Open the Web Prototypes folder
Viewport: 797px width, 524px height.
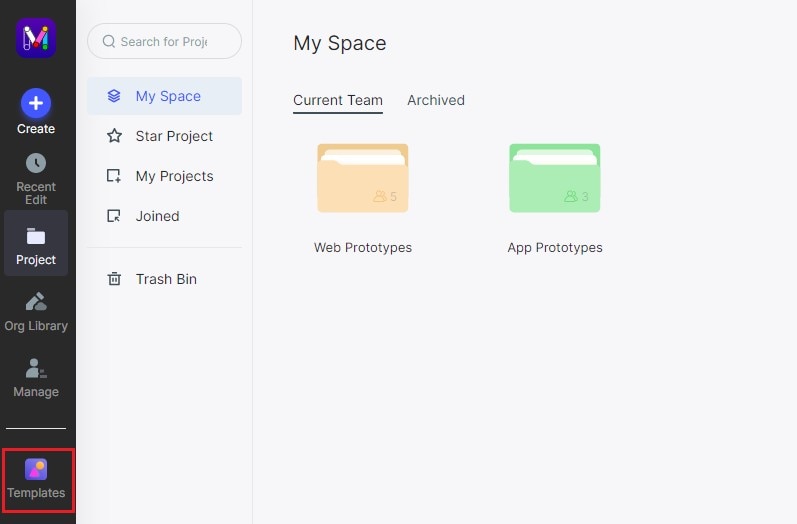tap(363, 179)
